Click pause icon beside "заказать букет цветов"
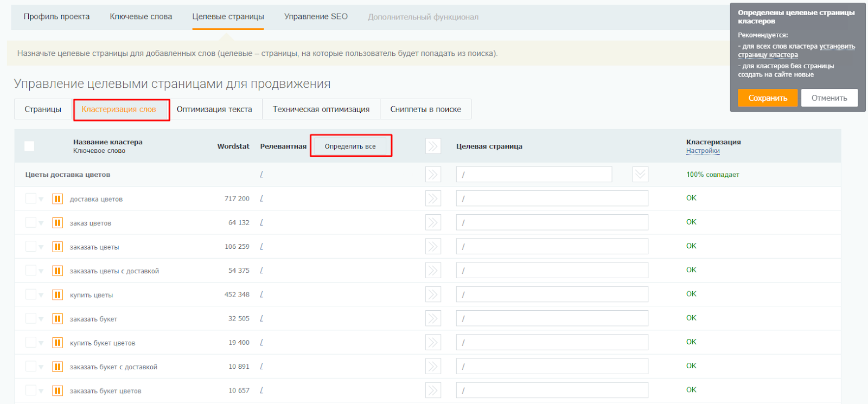 click(58, 391)
